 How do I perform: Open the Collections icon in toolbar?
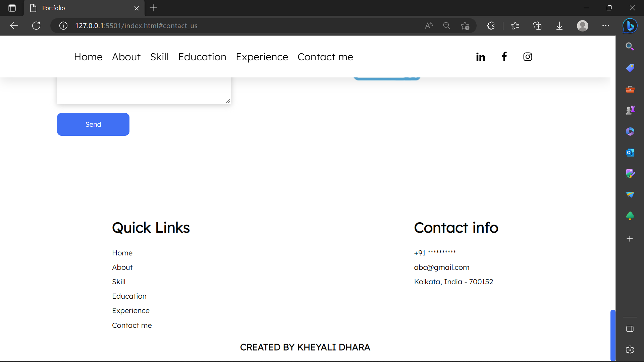(537, 26)
